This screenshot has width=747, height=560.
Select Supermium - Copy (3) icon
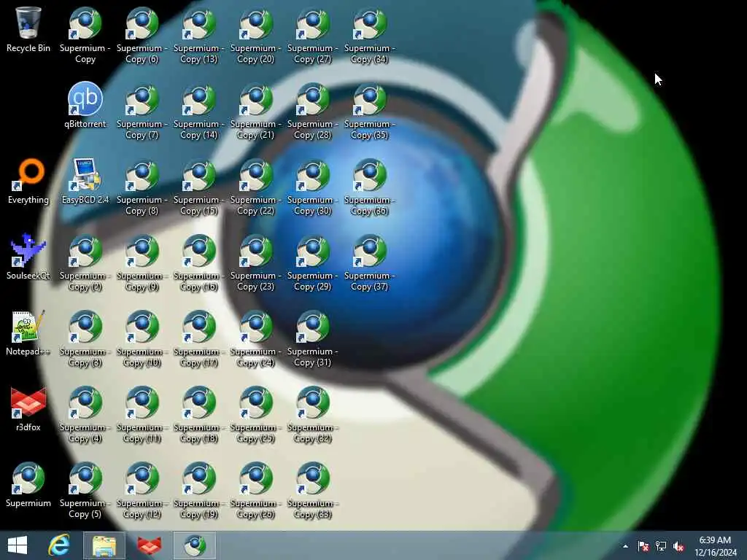point(85,338)
